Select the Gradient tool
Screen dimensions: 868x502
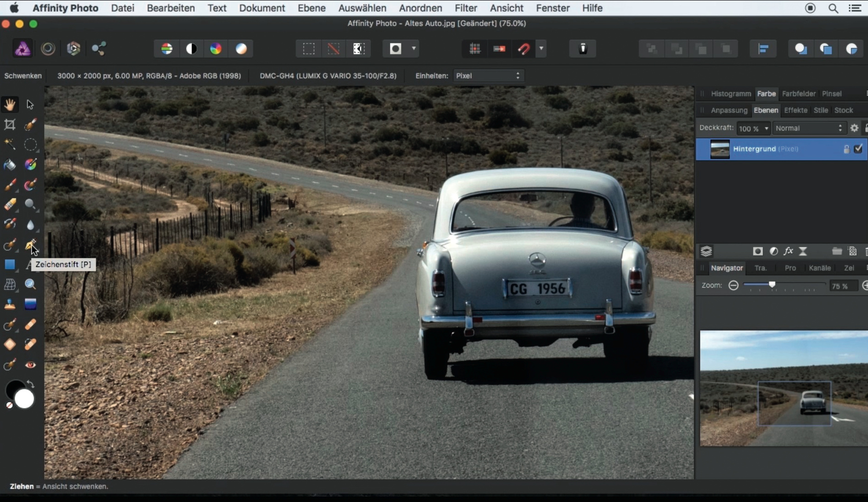click(30, 305)
